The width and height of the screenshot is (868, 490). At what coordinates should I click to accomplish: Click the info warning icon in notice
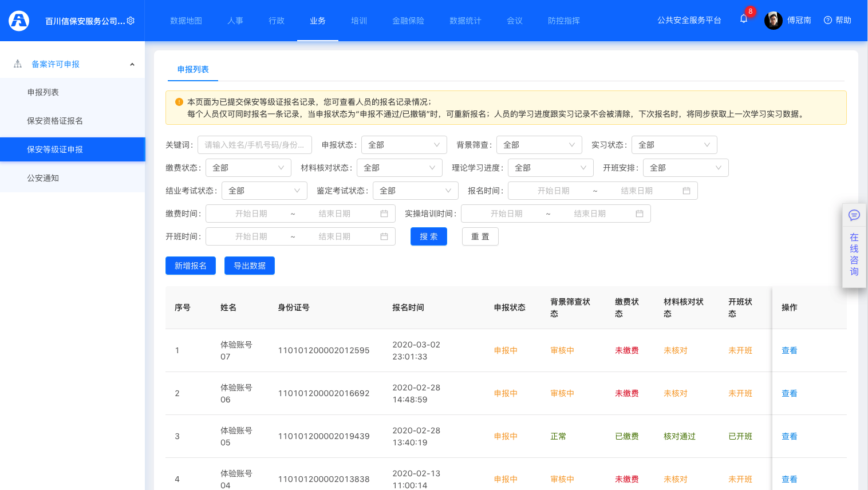click(179, 102)
